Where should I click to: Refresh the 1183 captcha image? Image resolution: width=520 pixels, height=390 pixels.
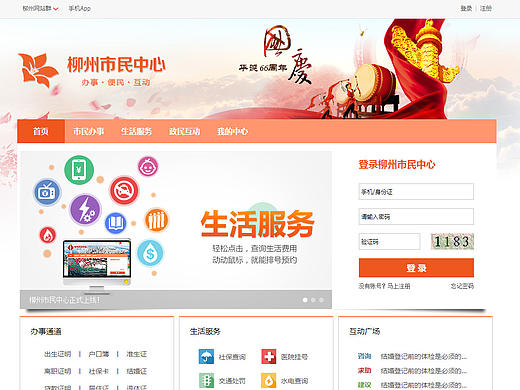point(452,242)
